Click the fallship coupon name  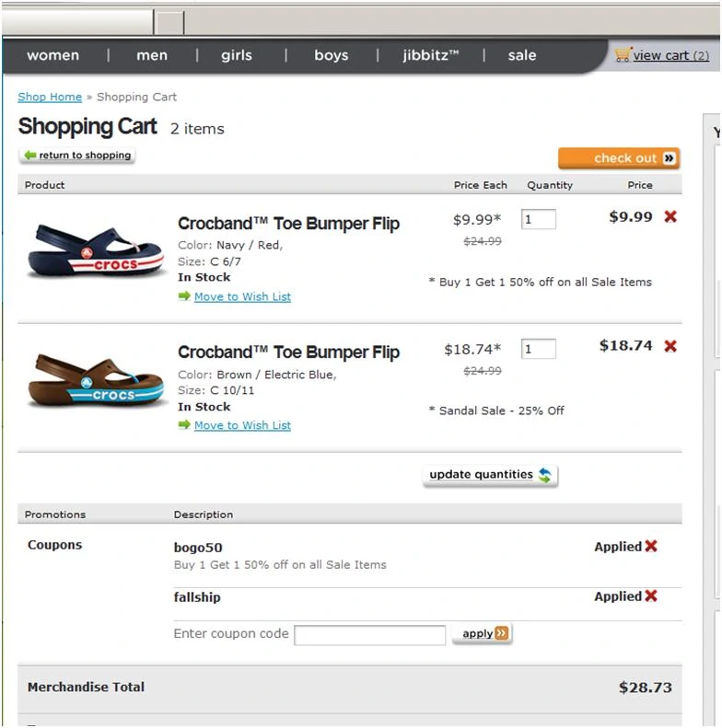[x=197, y=597]
